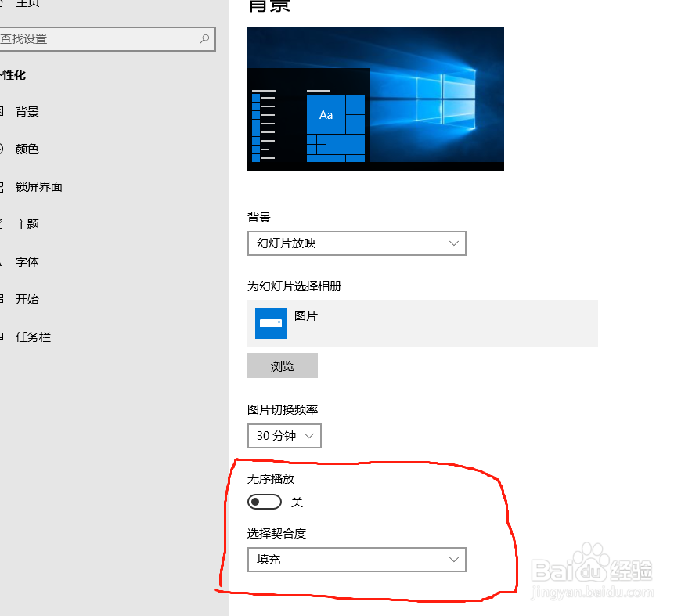Click the 浏览 browse button
The height and width of the screenshot is (616, 692).
pyautogui.click(x=283, y=366)
